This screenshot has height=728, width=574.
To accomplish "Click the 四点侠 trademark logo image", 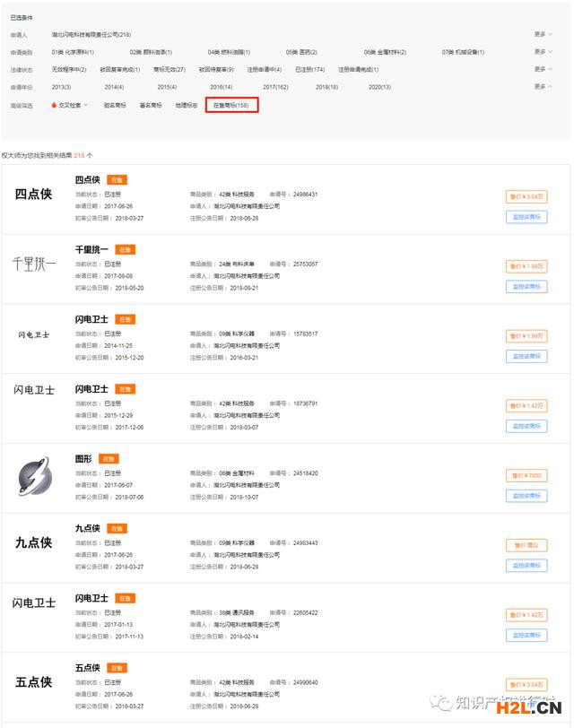I will click(34, 195).
